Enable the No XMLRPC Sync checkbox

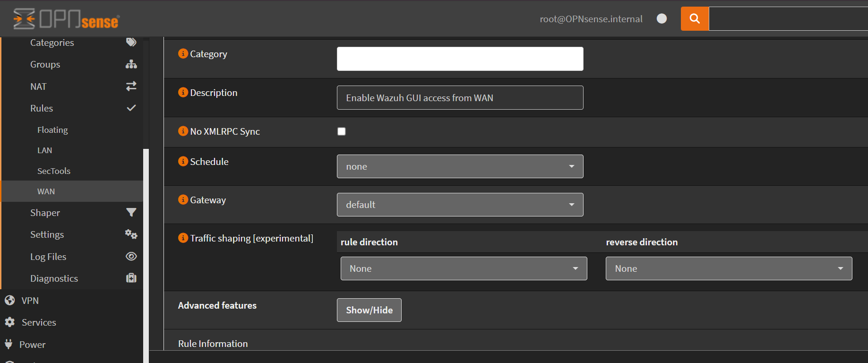(x=342, y=131)
